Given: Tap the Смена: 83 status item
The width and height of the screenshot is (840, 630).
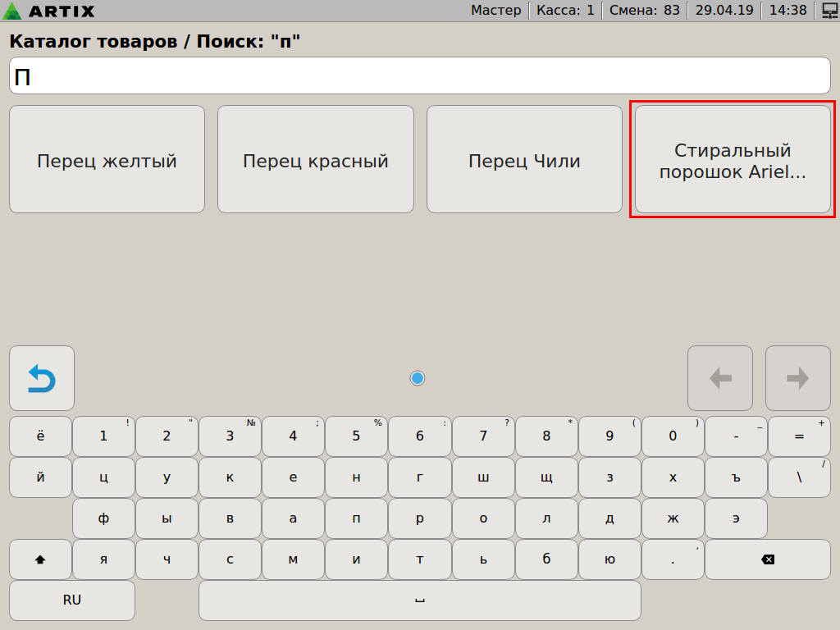Looking at the screenshot, I should pos(644,11).
